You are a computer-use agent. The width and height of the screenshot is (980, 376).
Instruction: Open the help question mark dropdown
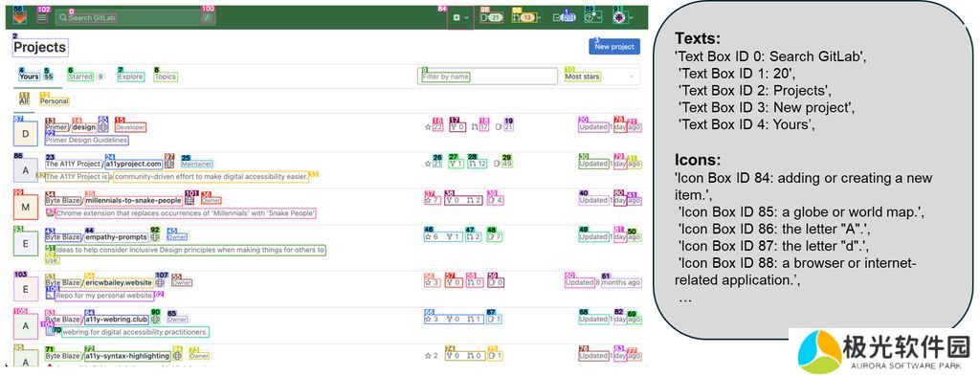591,17
